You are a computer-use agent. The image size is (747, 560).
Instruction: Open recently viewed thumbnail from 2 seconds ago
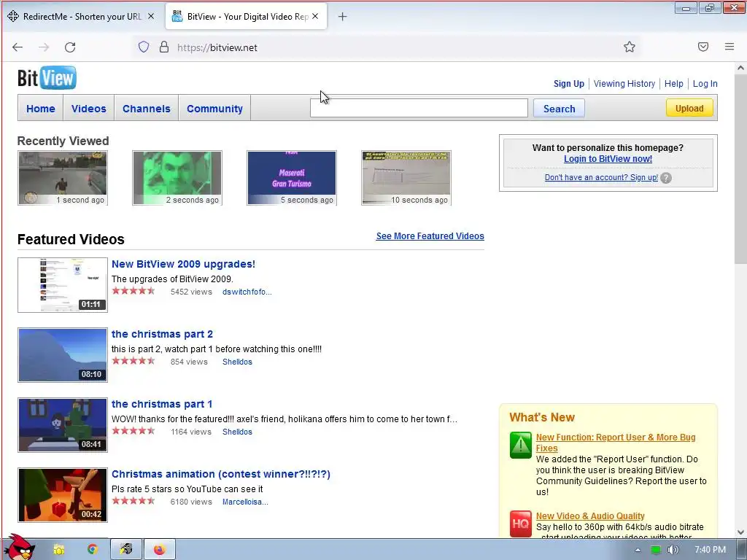pyautogui.click(x=177, y=178)
